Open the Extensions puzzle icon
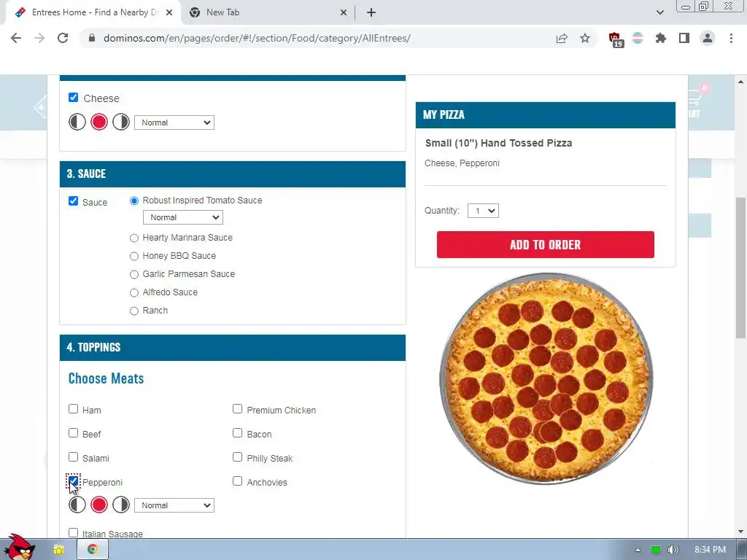The height and width of the screenshot is (560, 747). tap(661, 38)
